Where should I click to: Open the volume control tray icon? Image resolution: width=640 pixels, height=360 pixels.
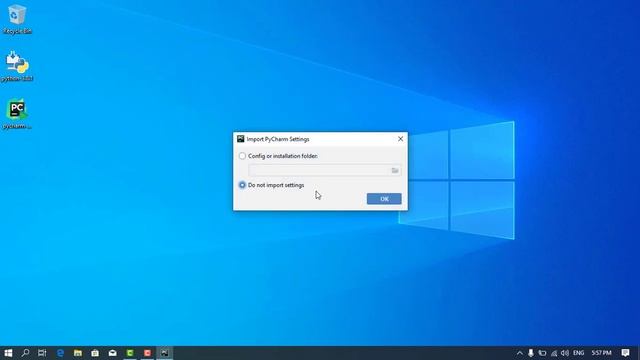click(565, 353)
